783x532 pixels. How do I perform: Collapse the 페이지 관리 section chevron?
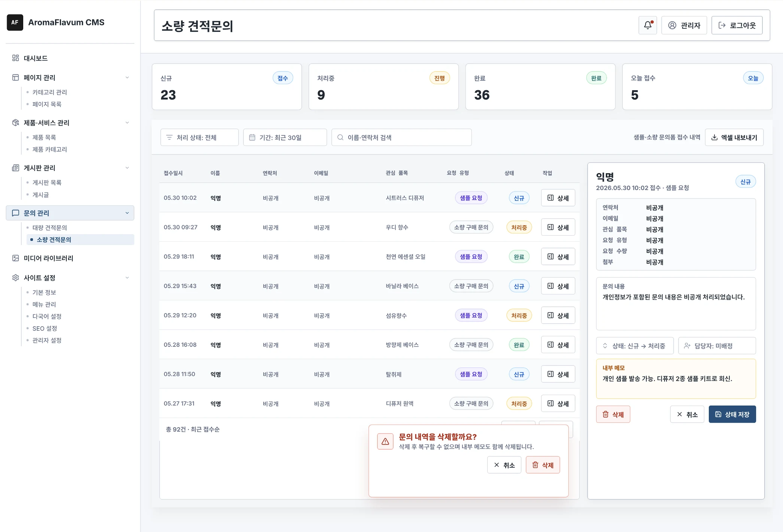coord(127,77)
